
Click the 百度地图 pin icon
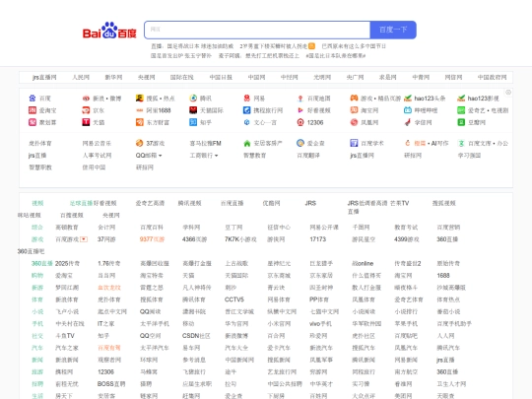[300, 99]
